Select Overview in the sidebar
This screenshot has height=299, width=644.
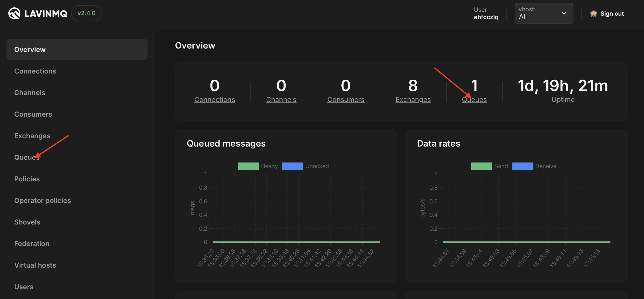click(77, 50)
